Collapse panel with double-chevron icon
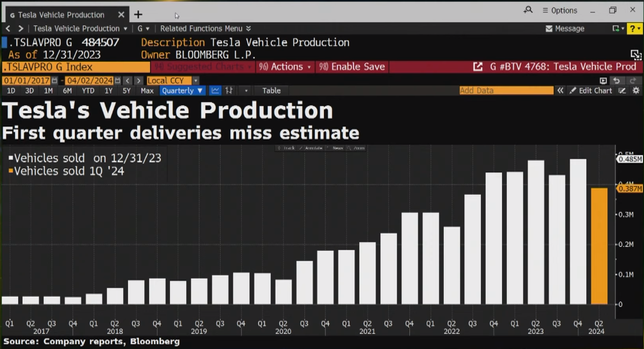Viewport: 644px width, 349px height. 560,90
